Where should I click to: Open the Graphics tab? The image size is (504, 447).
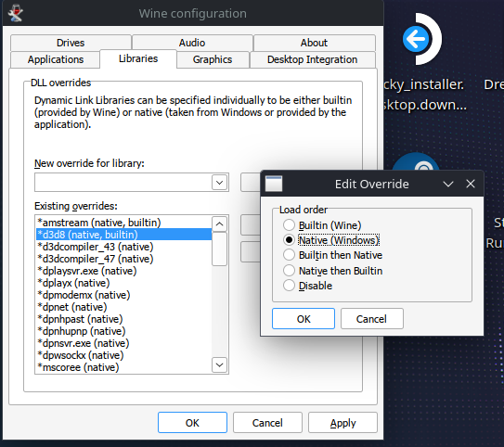(213, 59)
